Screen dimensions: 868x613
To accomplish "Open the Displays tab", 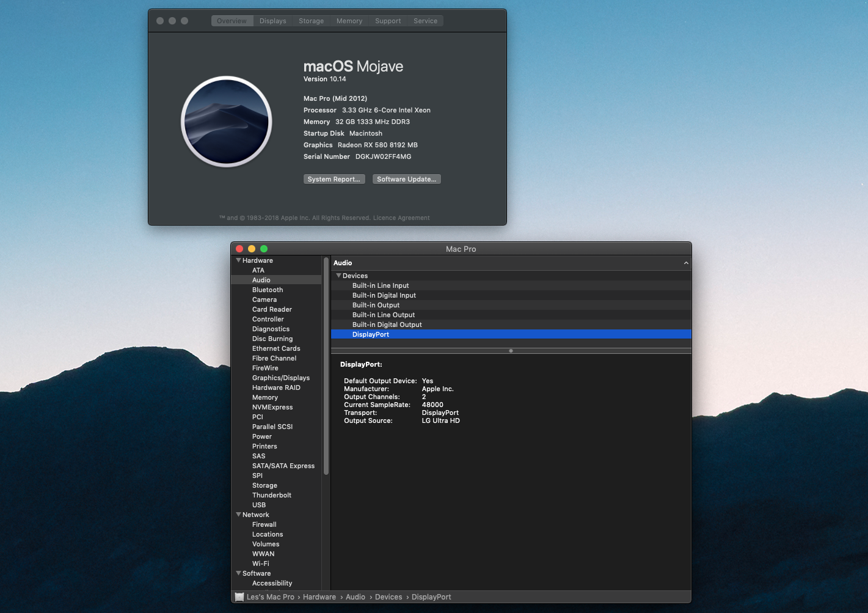I will pyautogui.click(x=272, y=21).
